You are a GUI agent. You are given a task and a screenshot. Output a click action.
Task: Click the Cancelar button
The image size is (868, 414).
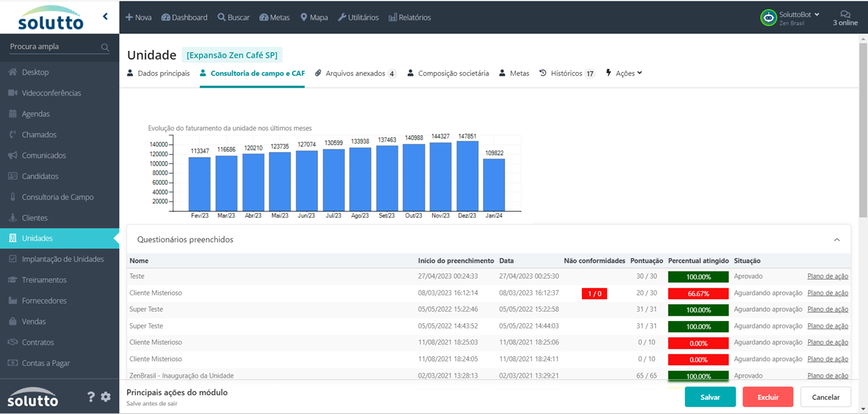point(826,397)
